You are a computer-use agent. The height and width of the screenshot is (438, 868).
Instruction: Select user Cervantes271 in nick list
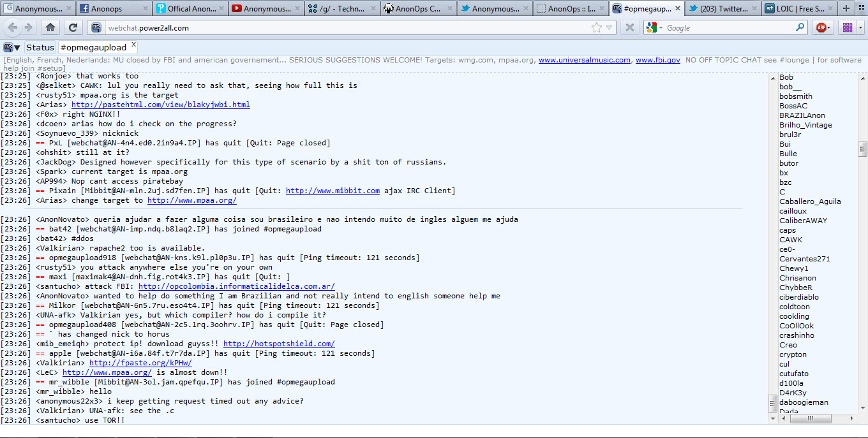point(805,259)
